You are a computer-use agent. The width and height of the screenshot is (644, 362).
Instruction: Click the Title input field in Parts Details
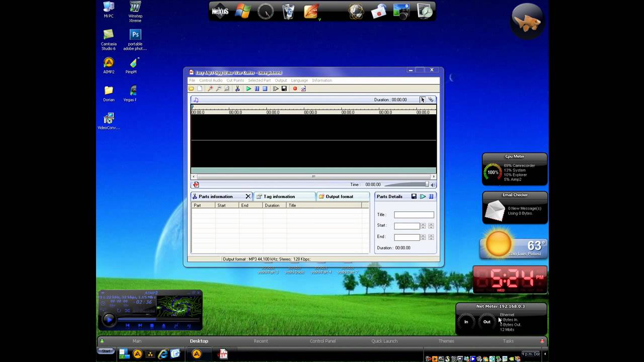point(414,215)
